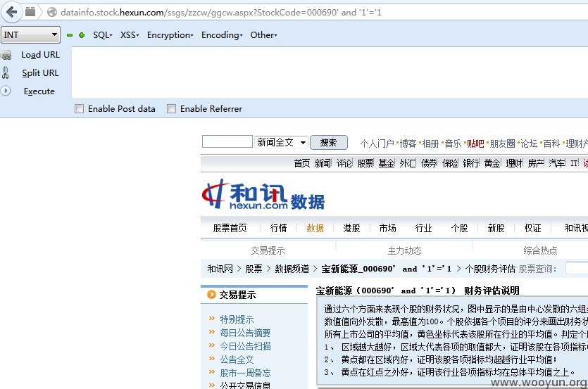Go back with the browser back arrow
Image resolution: width=588 pixels, height=389 pixels.
(x=12, y=12)
